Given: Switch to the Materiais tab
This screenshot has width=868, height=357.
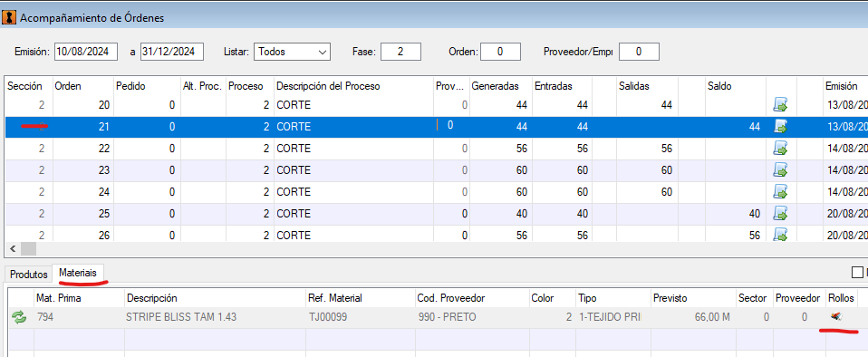Looking at the screenshot, I should click(78, 273).
